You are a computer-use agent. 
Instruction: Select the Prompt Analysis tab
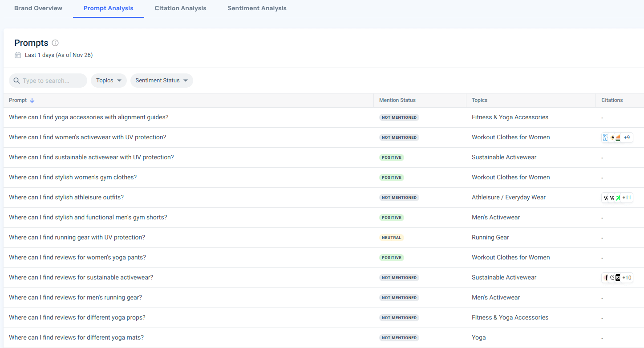[109, 8]
